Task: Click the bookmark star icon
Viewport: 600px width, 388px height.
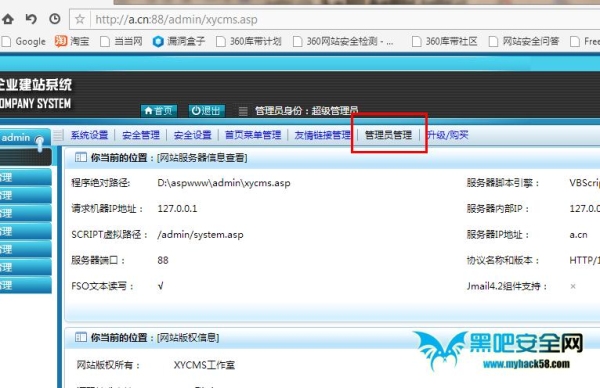Action: (x=80, y=19)
